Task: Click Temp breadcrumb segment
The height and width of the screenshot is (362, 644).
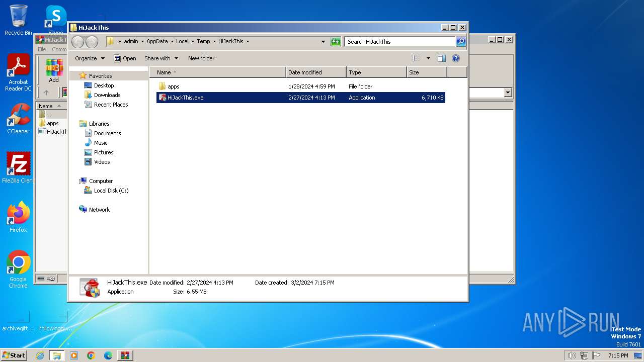Action: [x=203, y=42]
